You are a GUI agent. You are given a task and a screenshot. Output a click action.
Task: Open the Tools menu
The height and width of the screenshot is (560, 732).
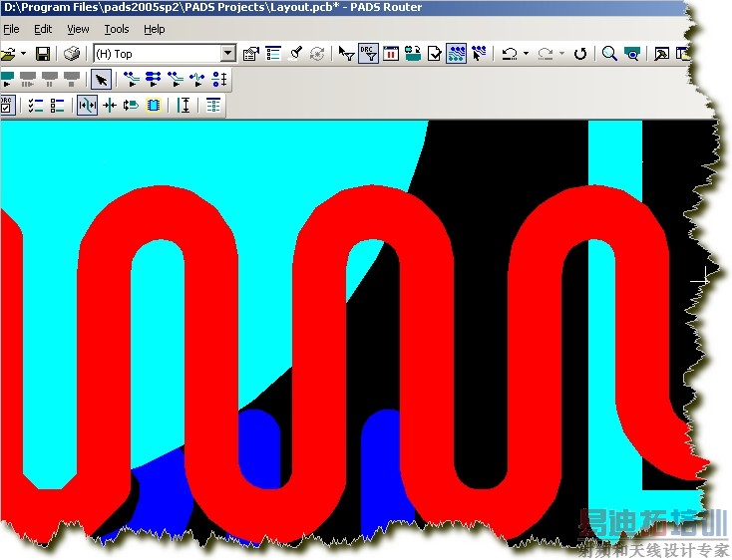(x=117, y=29)
